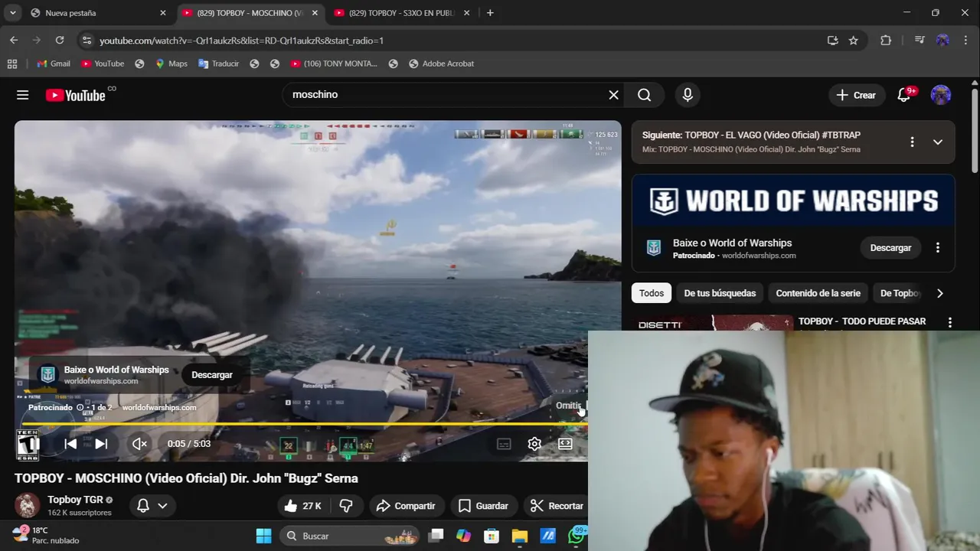Open the player settings gear
Screen dimensions: 980x551
pos(534,444)
